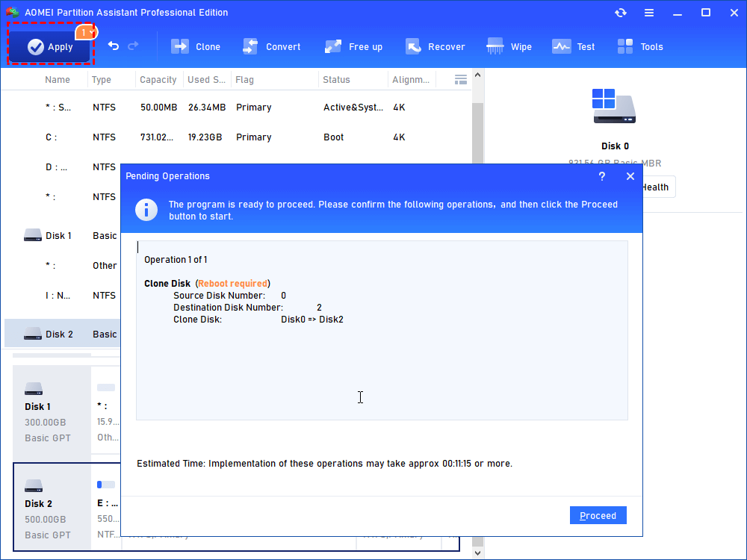Sort by Status column header

(336, 80)
